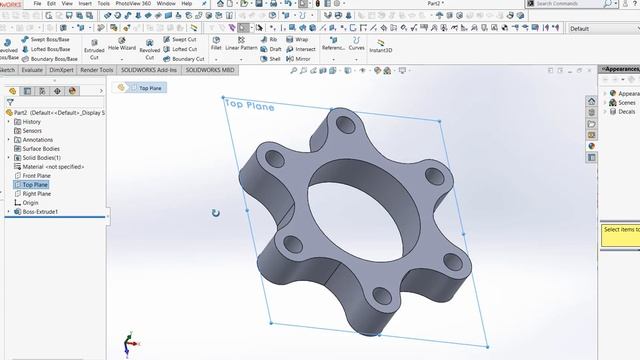Expand the Solid Bodies(1) node
640x360 pixels.
(x=9, y=158)
